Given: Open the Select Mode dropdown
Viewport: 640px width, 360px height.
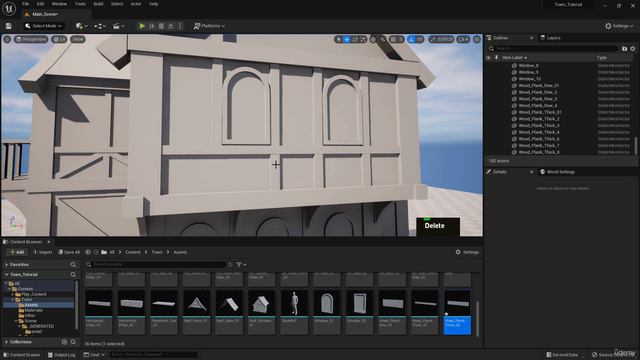Looking at the screenshot, I should 43,26.
